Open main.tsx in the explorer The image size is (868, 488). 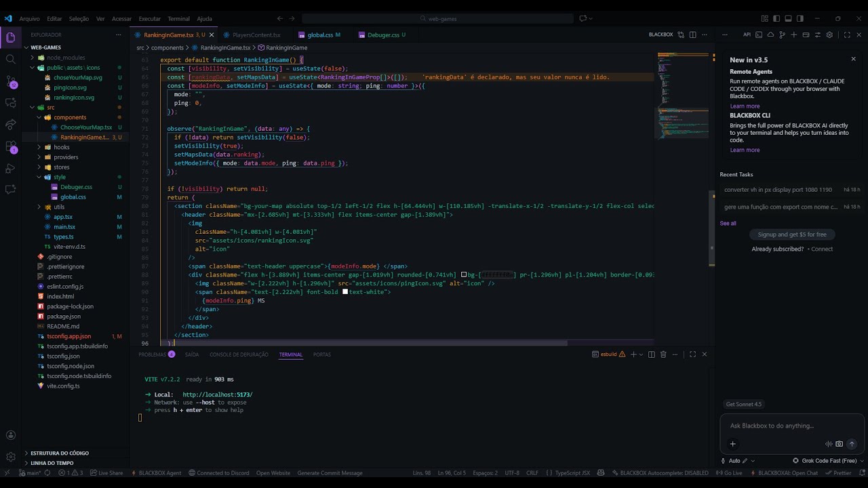point(64,226)
